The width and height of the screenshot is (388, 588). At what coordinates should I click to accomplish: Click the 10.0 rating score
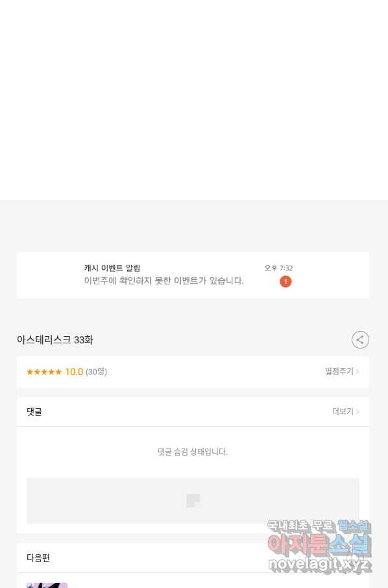pos(74,372)
